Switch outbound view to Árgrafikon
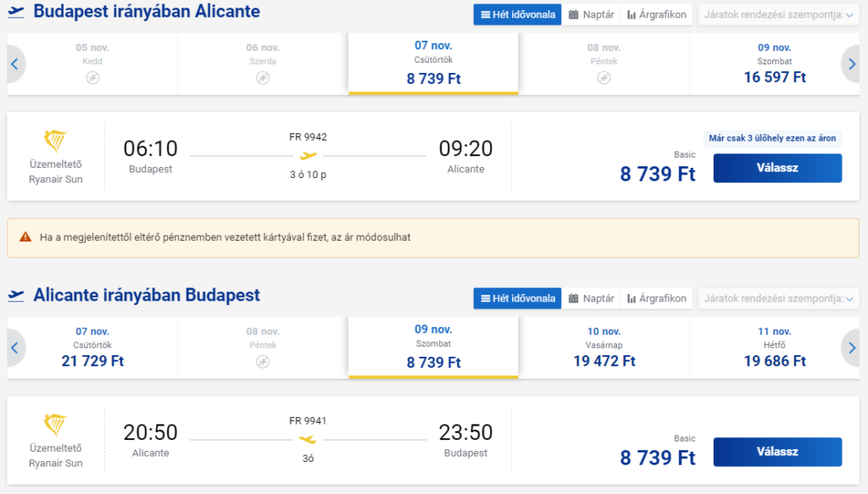The height and width of the screenshot is (494, 868). click(657, 14)
